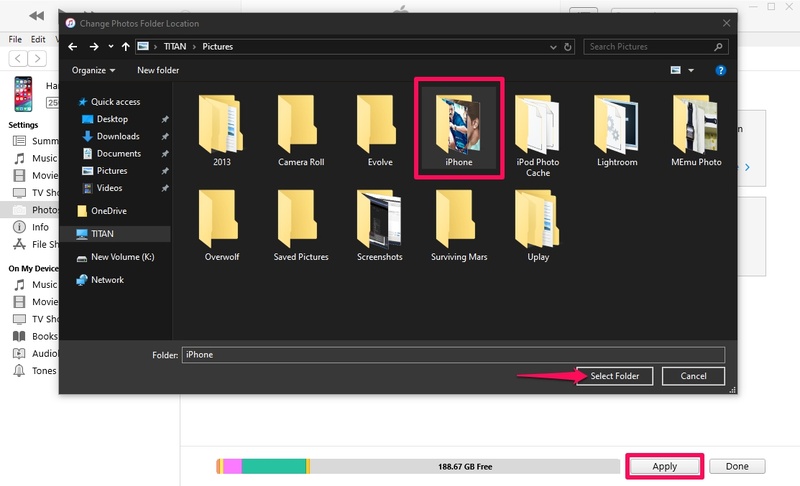Open the Organize dropdown menu
The width and height of the screenshot is (800, 486).
click(93, 70)
